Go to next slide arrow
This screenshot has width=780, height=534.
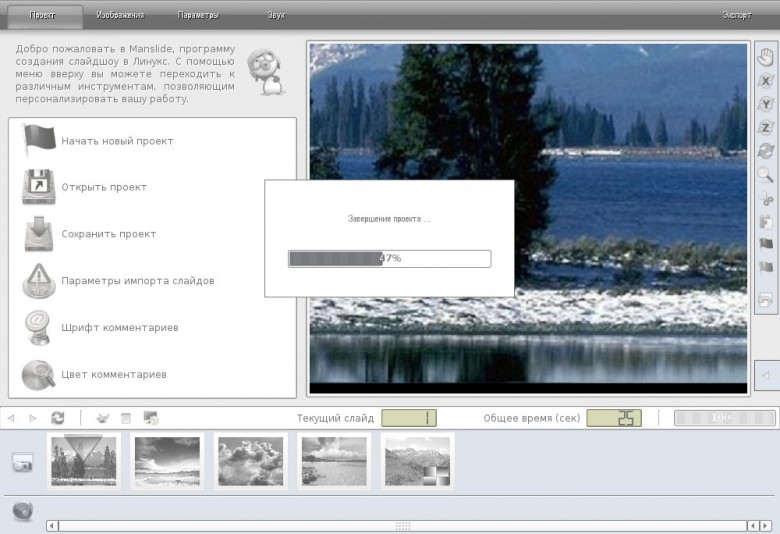tap(33, 418)
